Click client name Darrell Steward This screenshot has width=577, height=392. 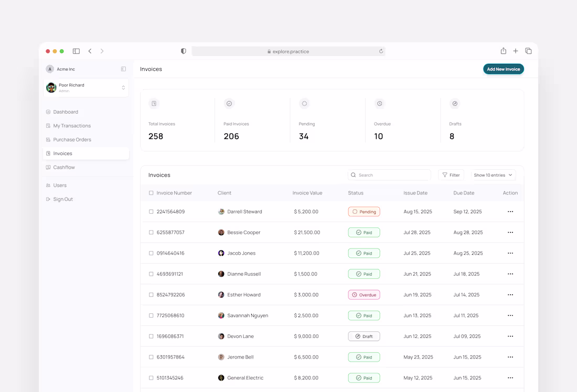click(245, 211)
